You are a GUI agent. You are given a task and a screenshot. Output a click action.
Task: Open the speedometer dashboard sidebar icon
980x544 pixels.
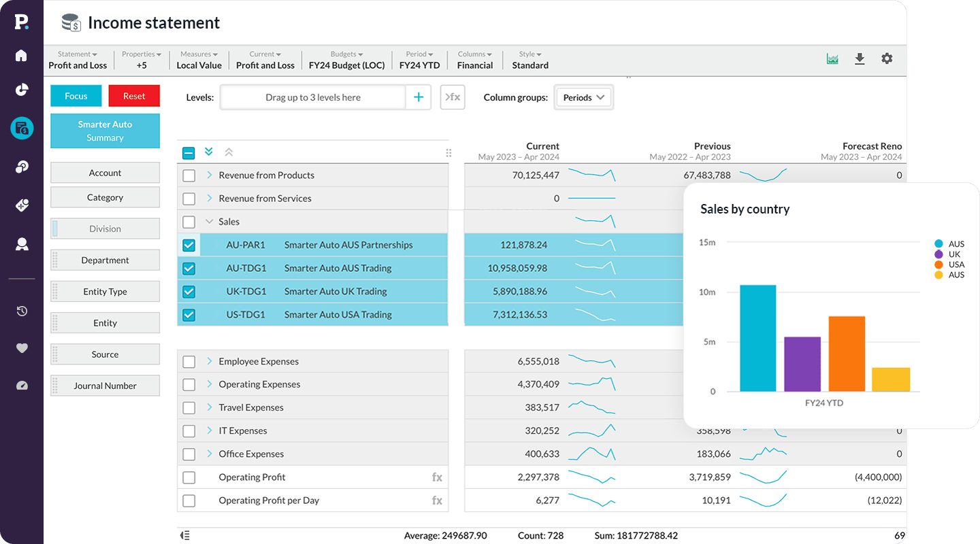pos(22,386)
